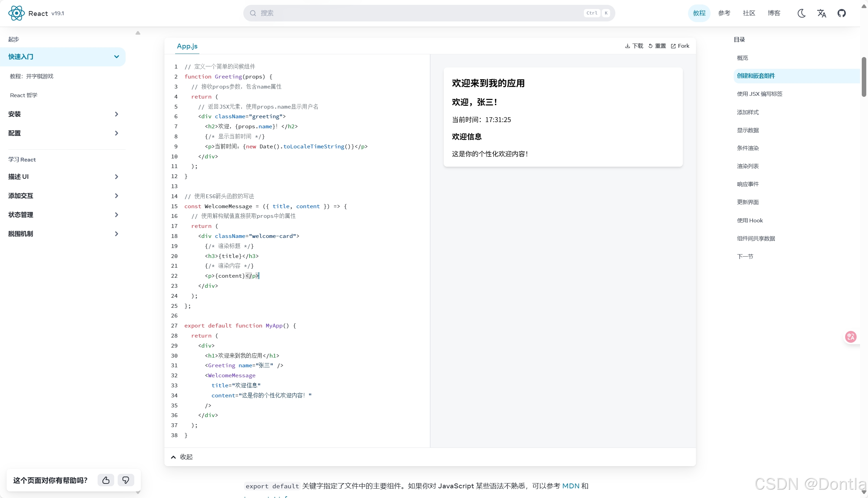Fork the sandbox to external editor
Screen dimensions: 868x498
[680, 46]
